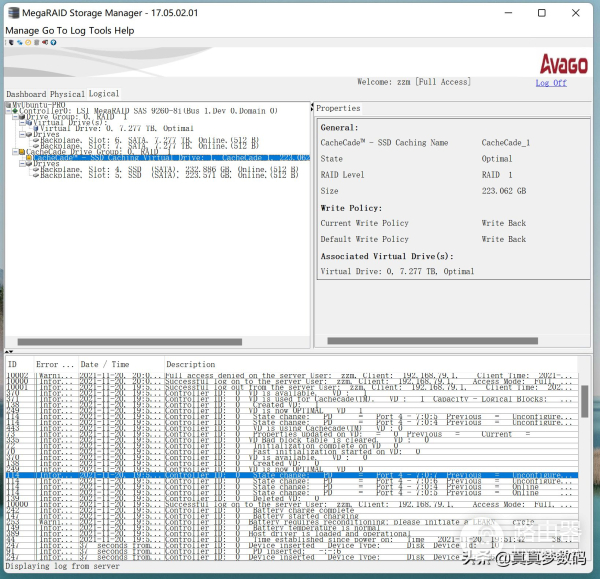Click the Slot 5 SSD drive icon

coord(36,175)
